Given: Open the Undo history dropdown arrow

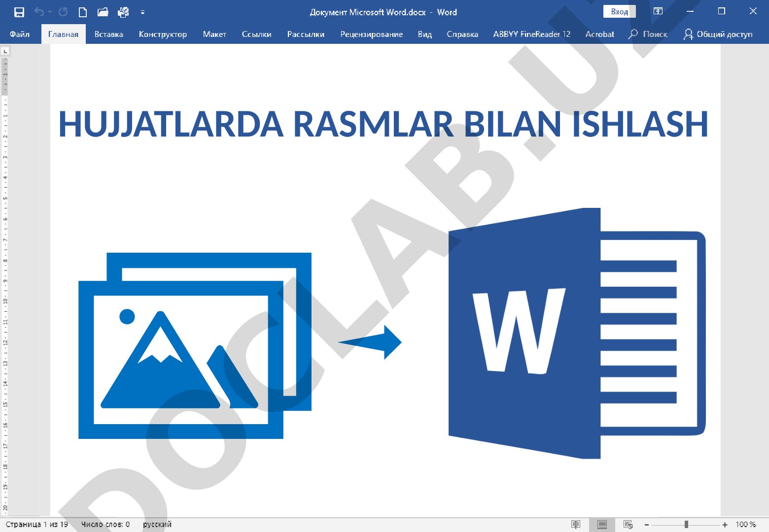Looking at the screenshot, I should point(50,12).
